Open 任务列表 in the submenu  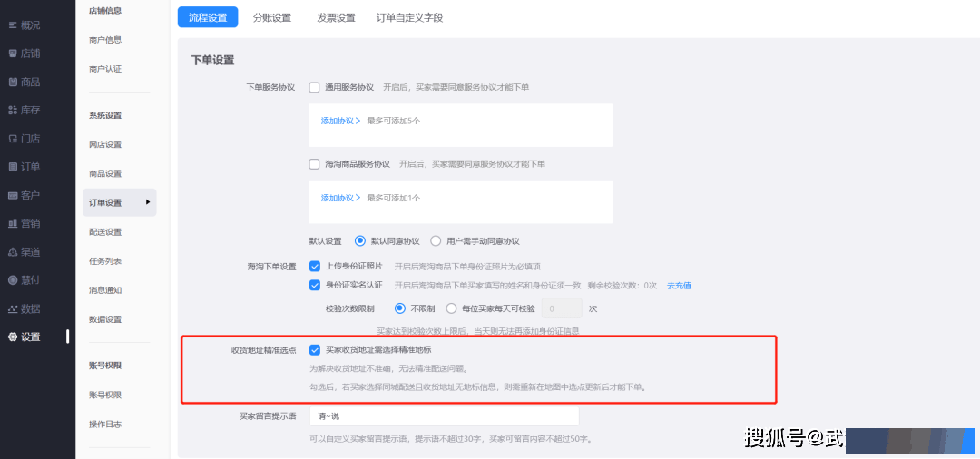(x=105, y=261)
